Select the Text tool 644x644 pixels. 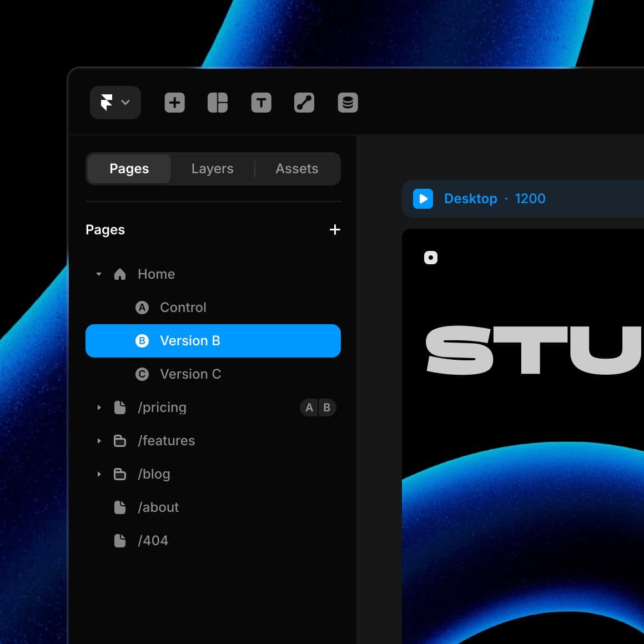tap(261, 102)
